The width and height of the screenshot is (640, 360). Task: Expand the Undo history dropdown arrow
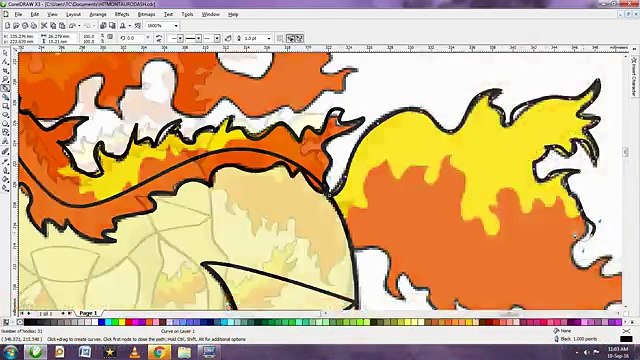click(79, 25)
